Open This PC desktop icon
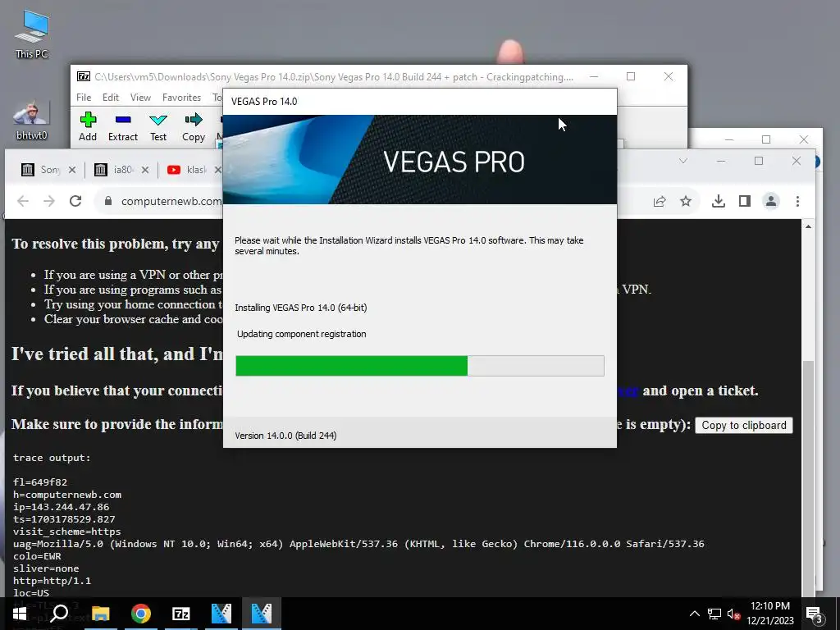The width and height of the screenshot is (840, 630). tap(32, 34)
